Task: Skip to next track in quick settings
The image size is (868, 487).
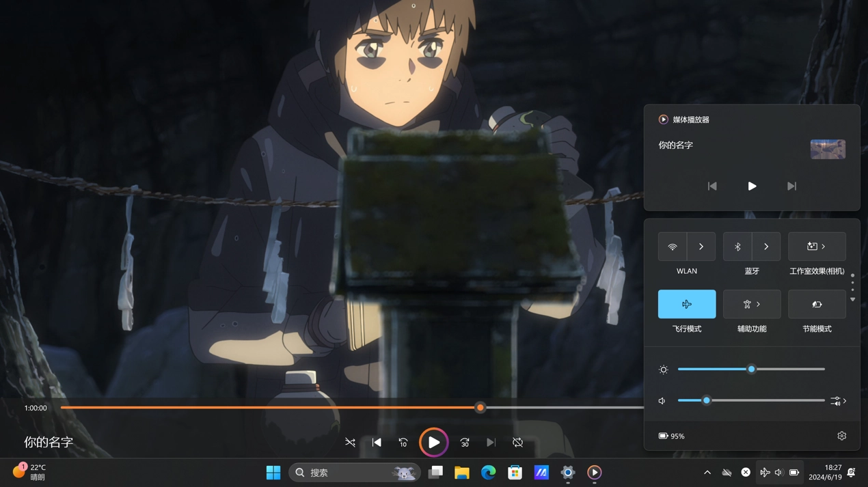Action: pos(791,186)
